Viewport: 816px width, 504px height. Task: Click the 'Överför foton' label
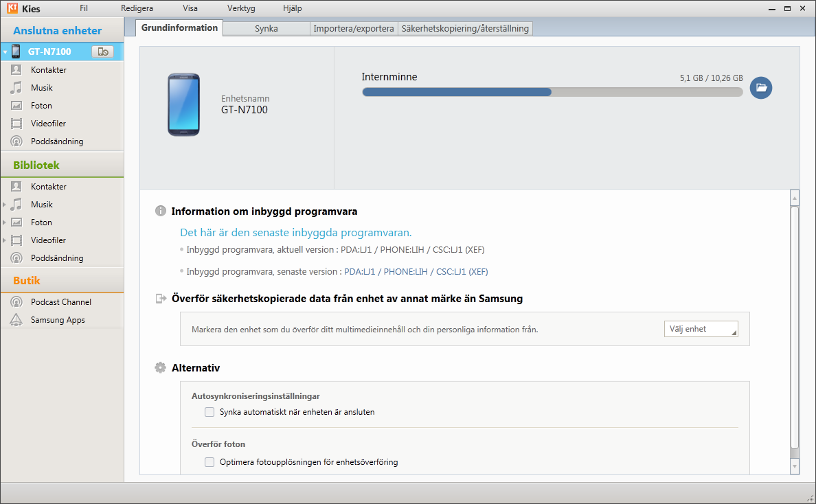point(218,444)
